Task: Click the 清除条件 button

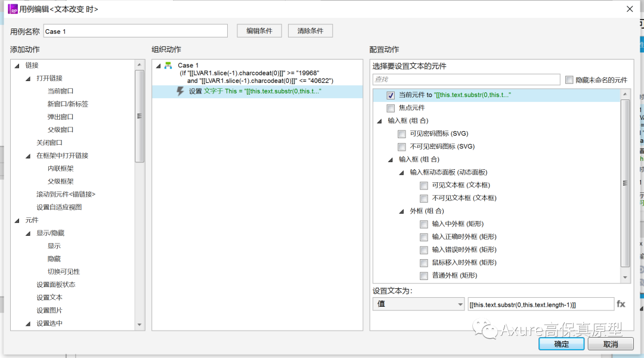Action: coord(310,31)
